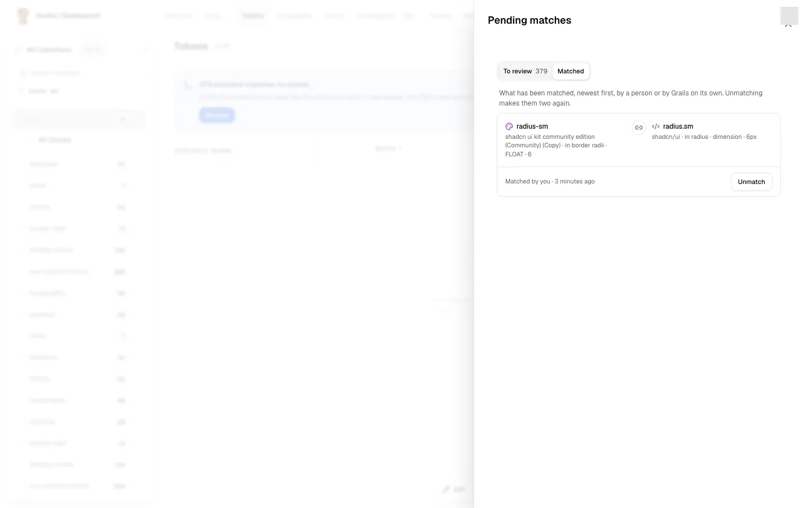This screenshot has height=508, width=812.
Task: Select the Matched tab
Action: [571, 71]
